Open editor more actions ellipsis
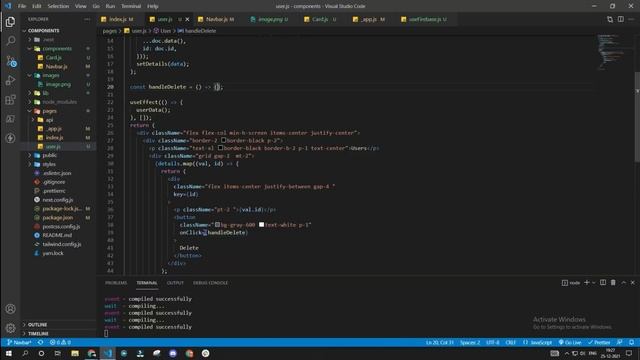 [631, 19]
